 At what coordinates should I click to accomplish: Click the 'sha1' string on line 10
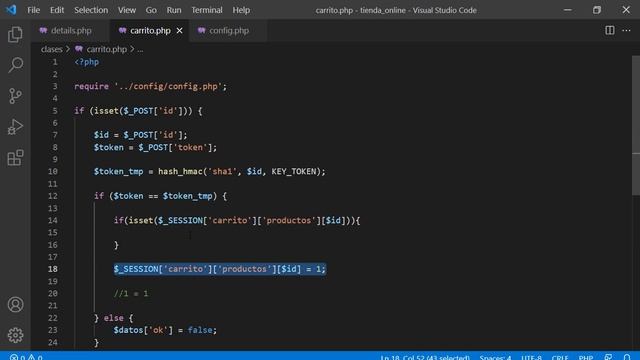coord(222,171)
